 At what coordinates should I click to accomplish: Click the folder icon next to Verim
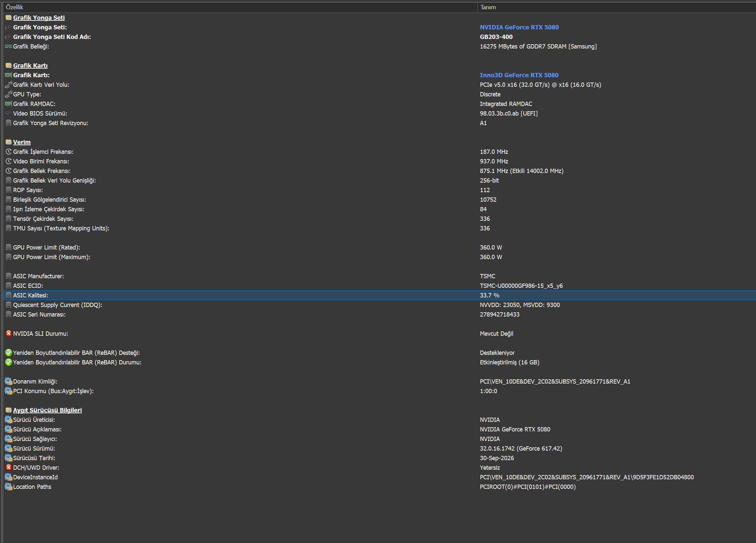coord(9,142)
